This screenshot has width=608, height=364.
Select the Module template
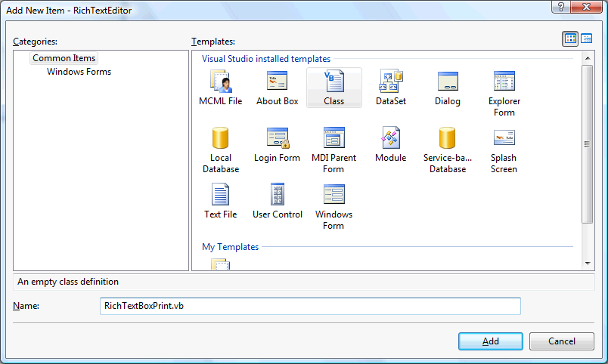click(x=390, y=144)
